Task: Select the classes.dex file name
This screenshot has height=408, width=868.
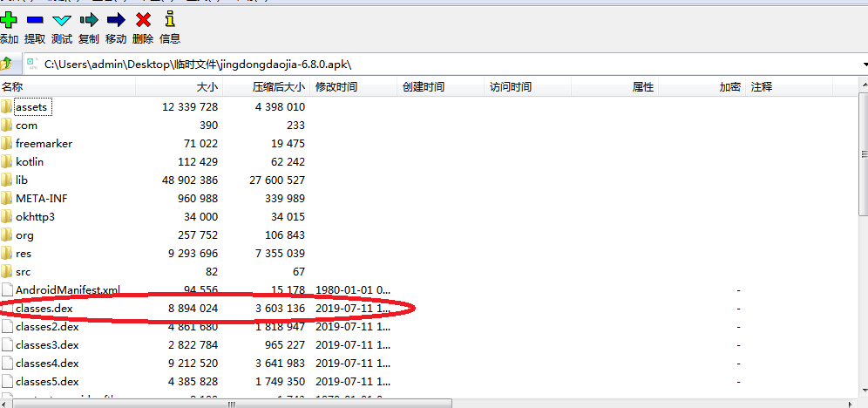Action: (x=44, y=309)
